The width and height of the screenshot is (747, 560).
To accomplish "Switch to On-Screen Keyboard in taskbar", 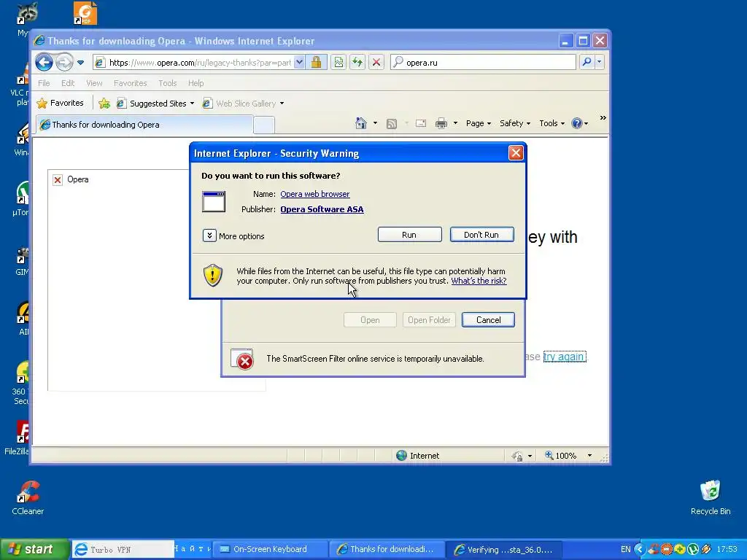I will pos(270,550).
